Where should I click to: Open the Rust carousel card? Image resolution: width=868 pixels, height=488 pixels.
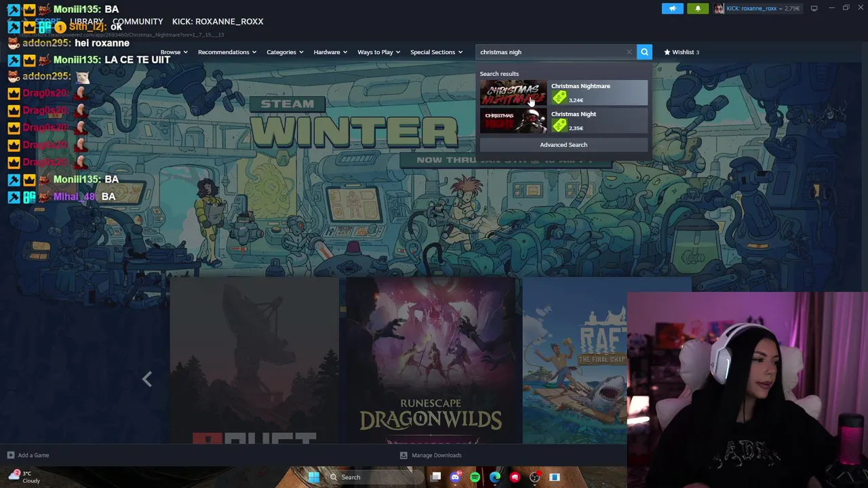click(x=254, y=360)
